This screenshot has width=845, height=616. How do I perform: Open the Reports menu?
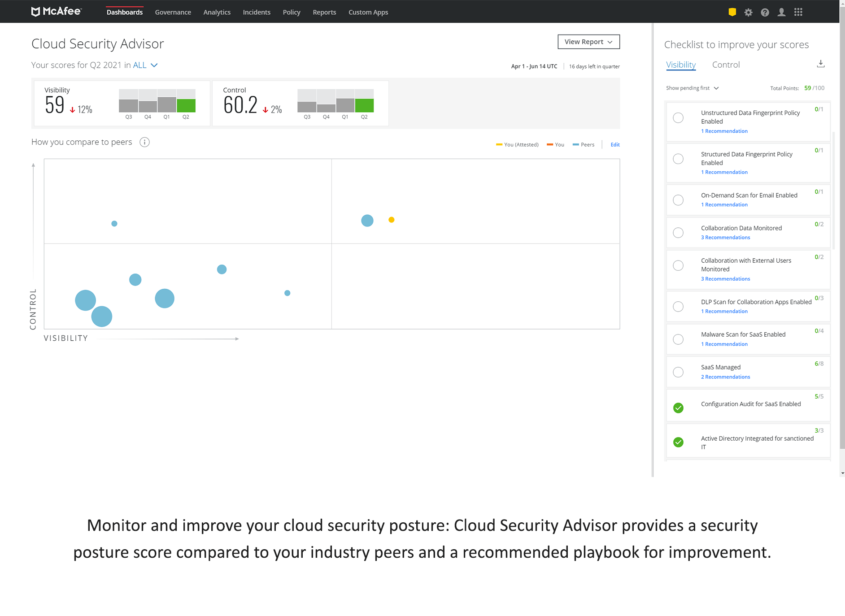click(x=324, y=12)
